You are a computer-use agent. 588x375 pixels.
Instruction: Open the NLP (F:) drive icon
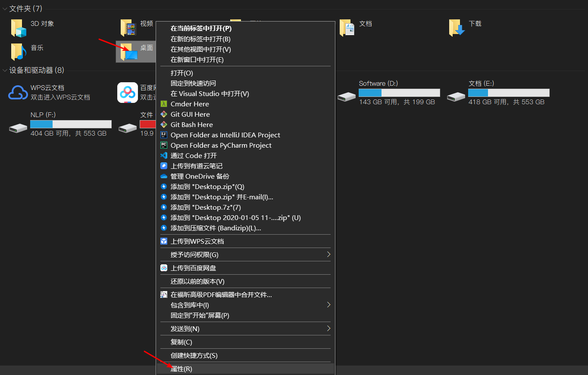click(18, 128)
